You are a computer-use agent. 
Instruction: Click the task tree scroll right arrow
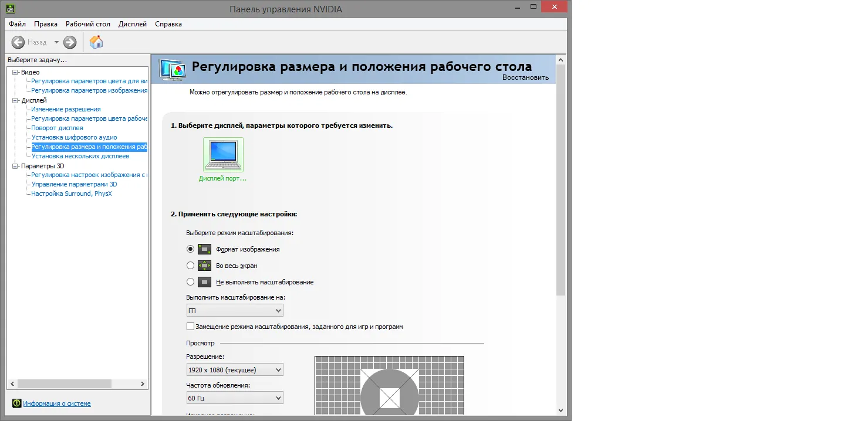(143, 383)
